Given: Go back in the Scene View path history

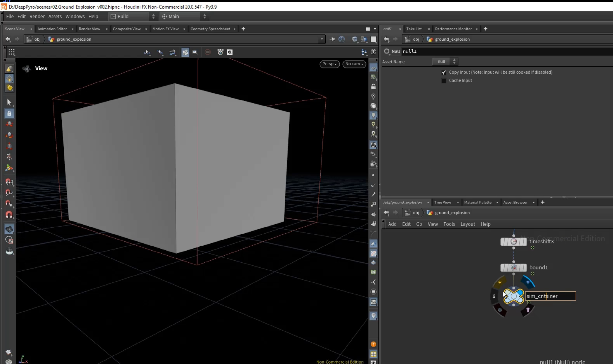Looking at the screenshot, I should [8, 39].
